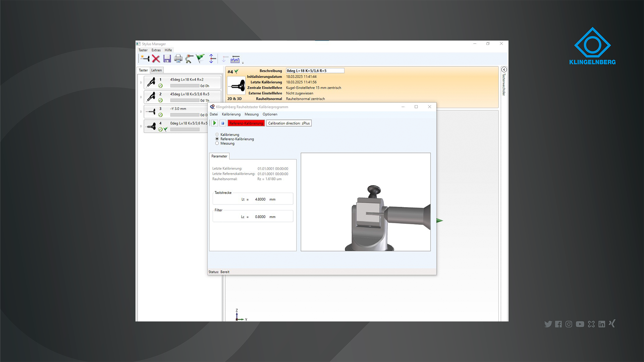Save with the purple floppy disk icon
Viewport: 644px width, 362px height.
point(167,59)
